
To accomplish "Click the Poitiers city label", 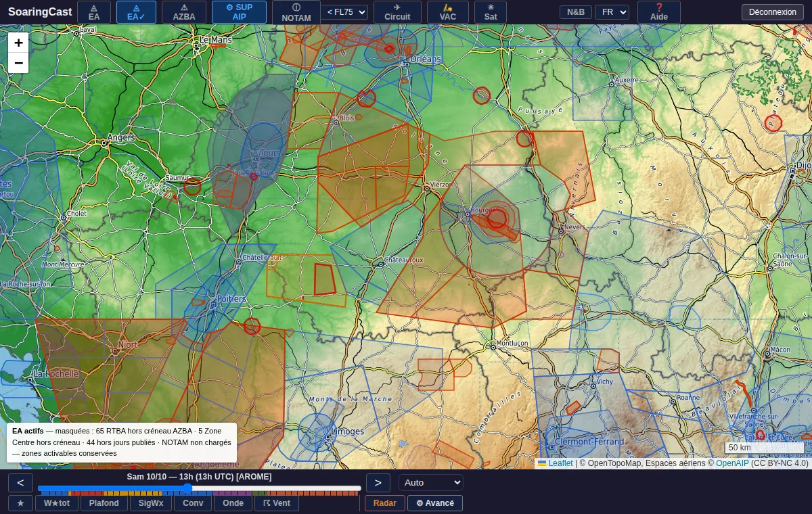I will (x=231, y=299).
